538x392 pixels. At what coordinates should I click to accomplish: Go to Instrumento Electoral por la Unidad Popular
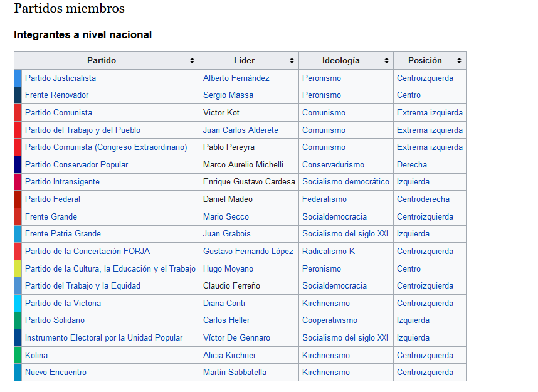[x=103, y=338]
